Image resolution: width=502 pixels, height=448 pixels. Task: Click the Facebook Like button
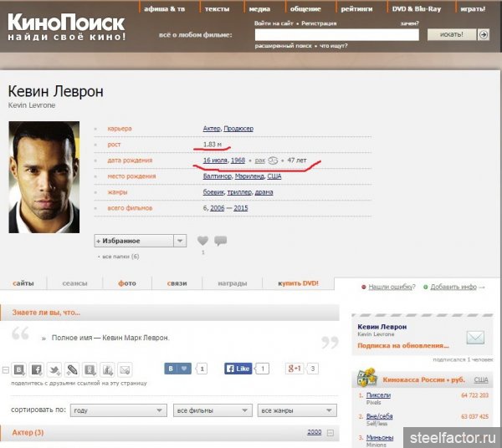[238, 369]
